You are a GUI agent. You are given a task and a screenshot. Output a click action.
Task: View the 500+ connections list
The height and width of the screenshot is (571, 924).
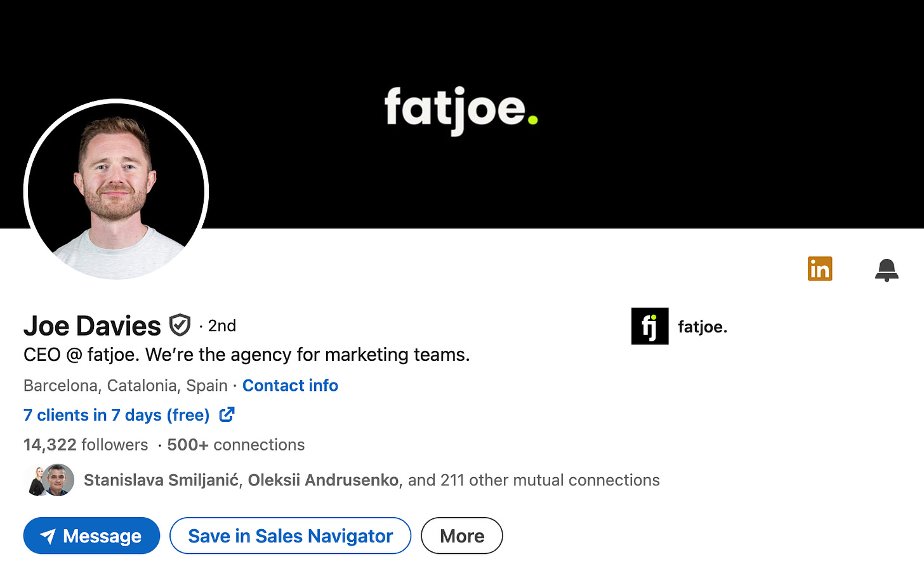click(235, 445)
